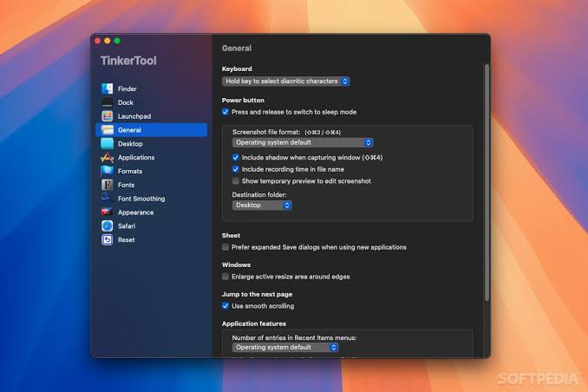
Task: Select the Desktop pane label
Action: [130, 144]
